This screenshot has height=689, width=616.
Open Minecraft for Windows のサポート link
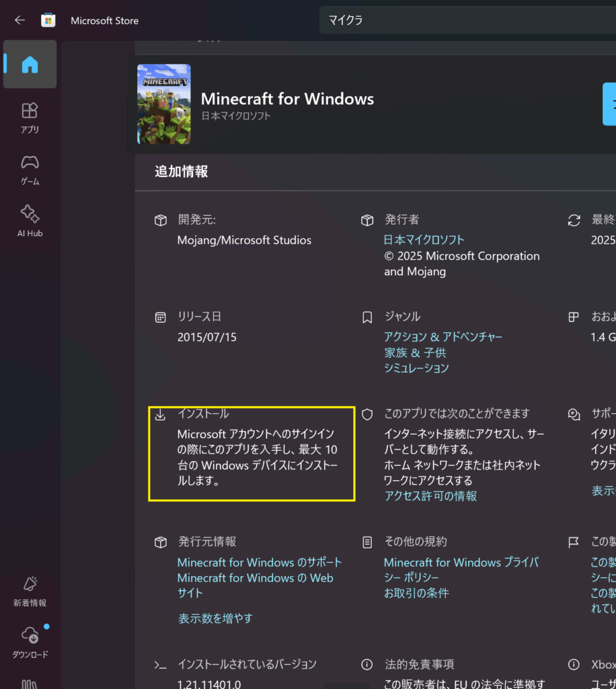(260, 562)
